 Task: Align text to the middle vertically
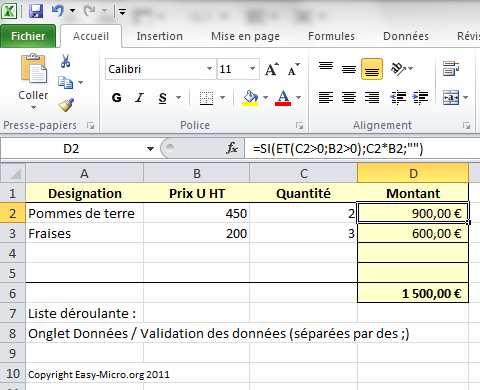point(349,69)
